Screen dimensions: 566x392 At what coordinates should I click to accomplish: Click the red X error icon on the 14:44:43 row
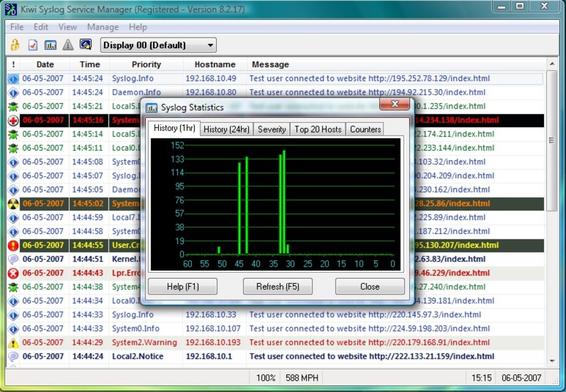(13, 273)
